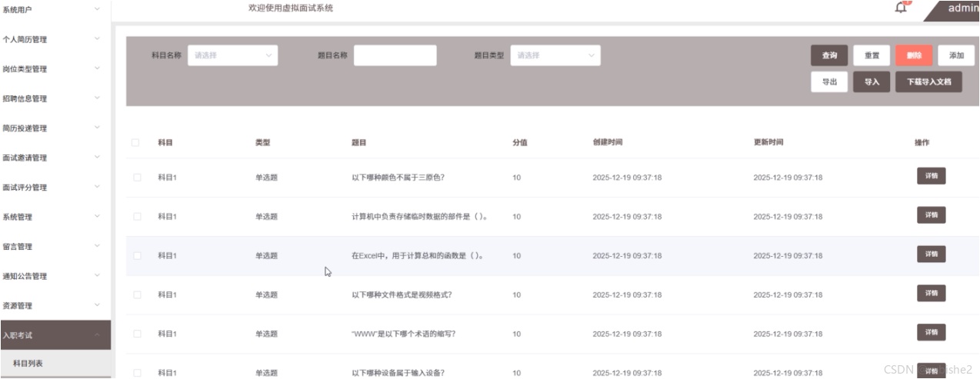Expand the 个人简历管理 sidebar menu
Screen dimensions: 980x379
coord(55,39)
